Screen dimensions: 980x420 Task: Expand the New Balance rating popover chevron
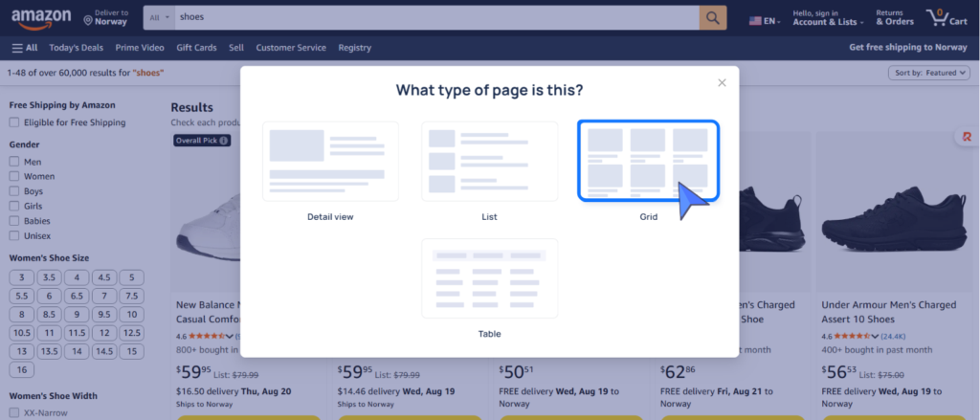[230, 336]
